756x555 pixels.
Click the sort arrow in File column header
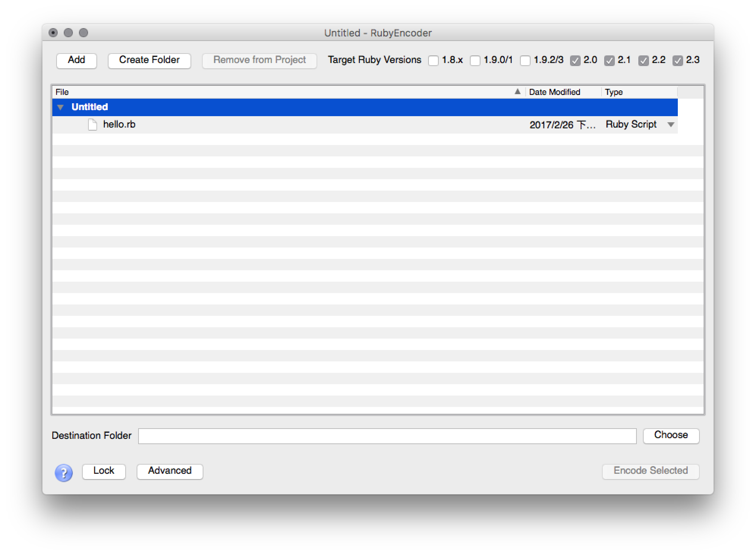point(517,91)
